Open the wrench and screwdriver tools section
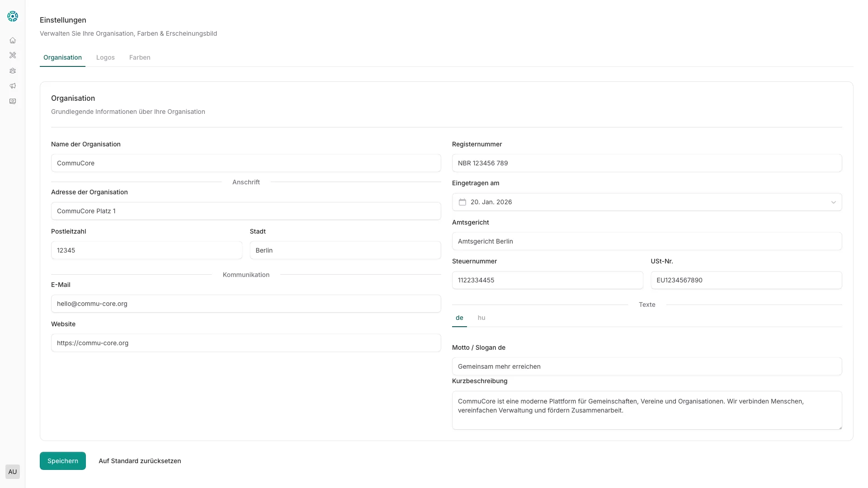Screen dimensions: 868x488 point(13,55)
